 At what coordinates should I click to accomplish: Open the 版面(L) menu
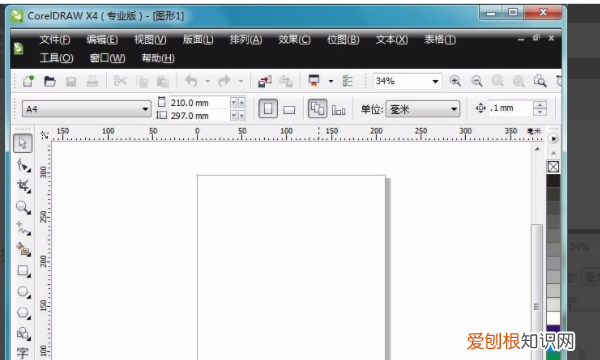click(x=198, y=39)
